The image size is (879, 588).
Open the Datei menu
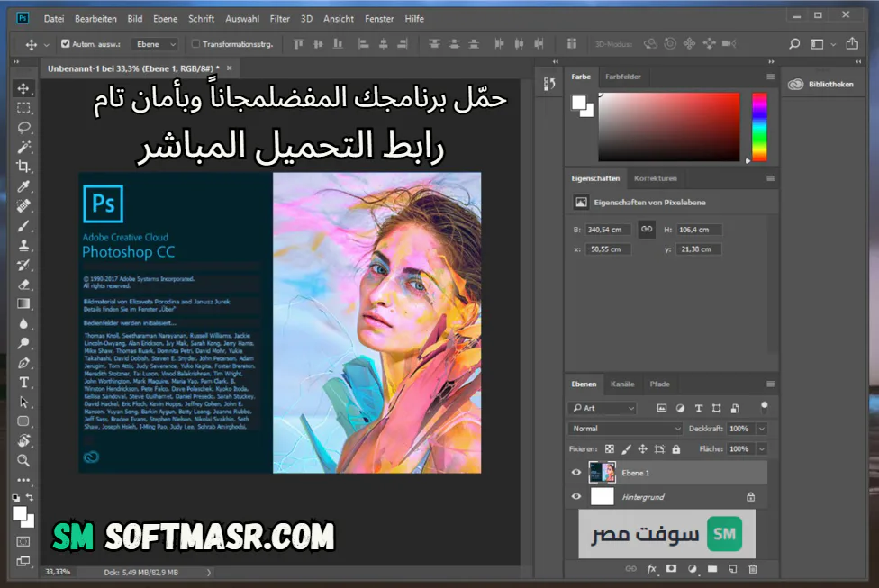click(54, 19)
